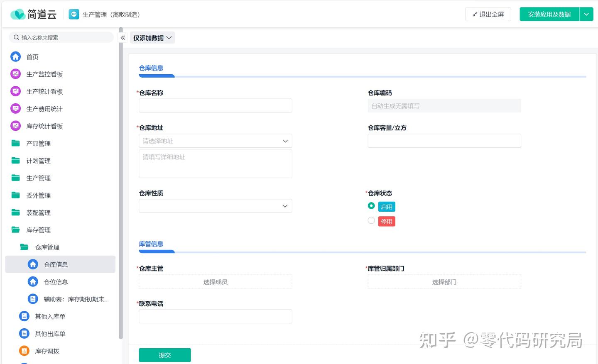Click the 退出全屏 button

488,15
